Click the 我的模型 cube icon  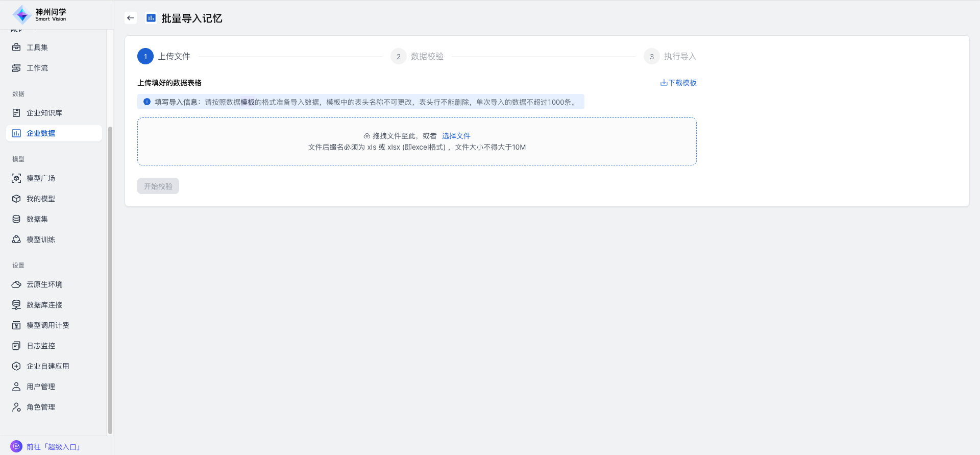(x=16, y=199)
